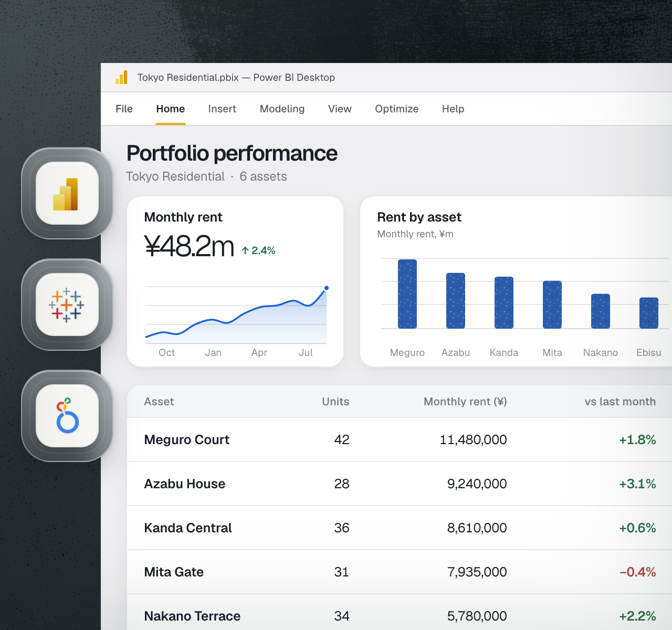The height and width of the screenshot is (630, 672).
Task: Open the Tableau app icon in the dock
Action: 67,304
